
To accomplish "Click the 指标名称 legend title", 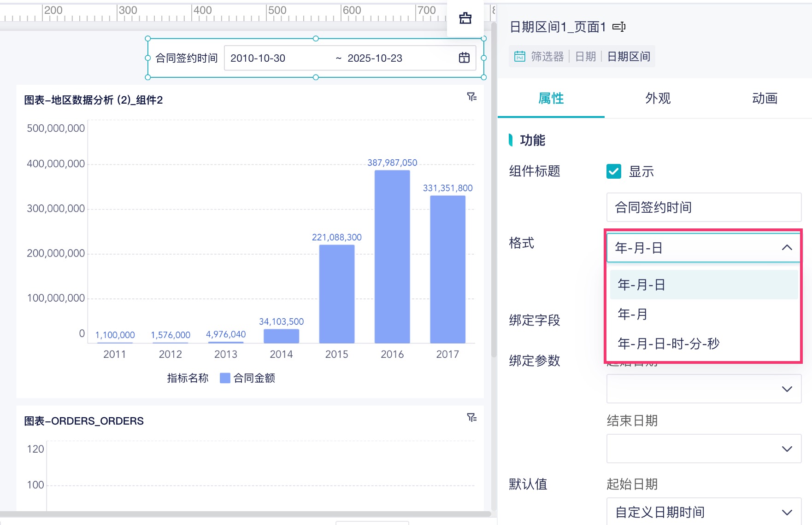I will coord(188,378).
